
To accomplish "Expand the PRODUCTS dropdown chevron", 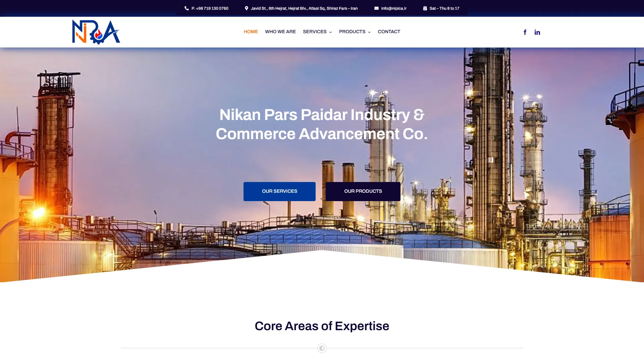I will pos(369,32).
